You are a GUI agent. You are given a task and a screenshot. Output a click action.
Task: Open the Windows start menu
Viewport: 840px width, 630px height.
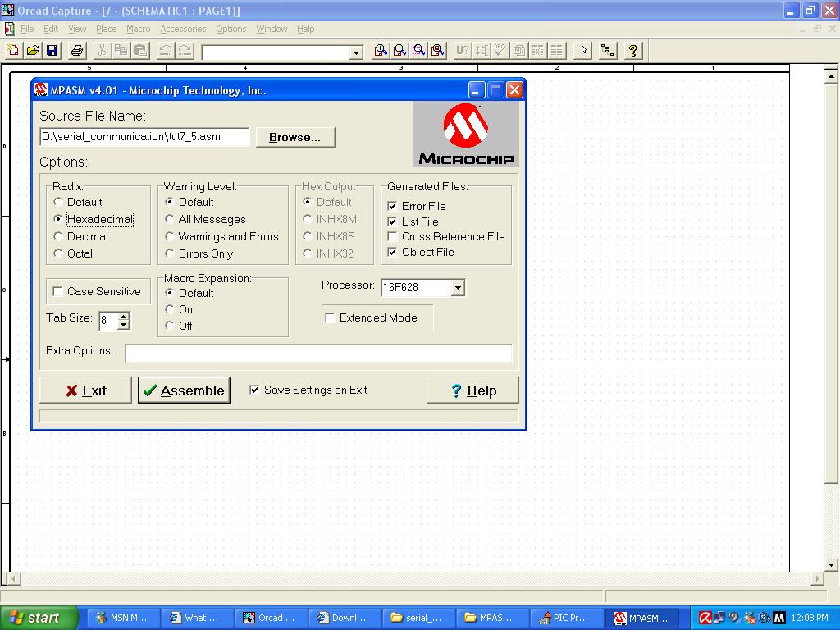point(39,618)
